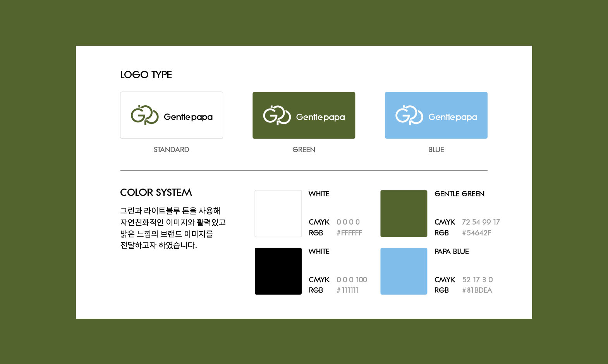
Task: Click the WHITE label beside the white swatch
Action: pos(319,194)
